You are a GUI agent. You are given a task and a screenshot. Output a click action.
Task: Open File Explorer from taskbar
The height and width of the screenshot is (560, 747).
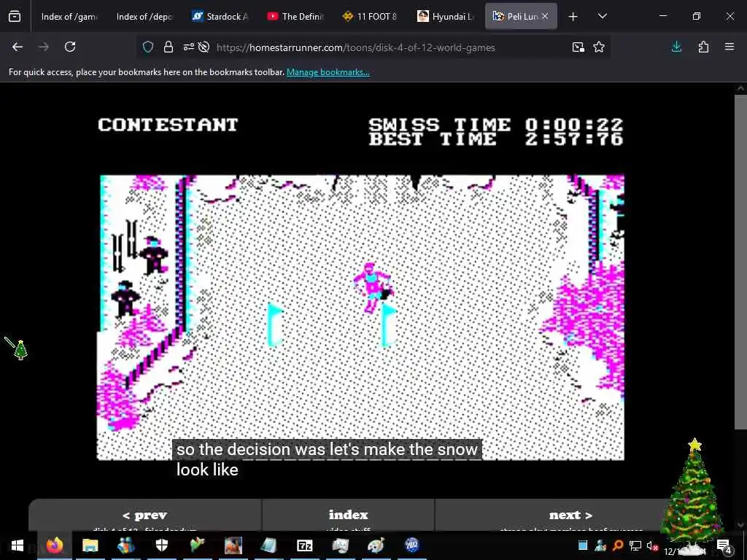(x=90, y=545)
